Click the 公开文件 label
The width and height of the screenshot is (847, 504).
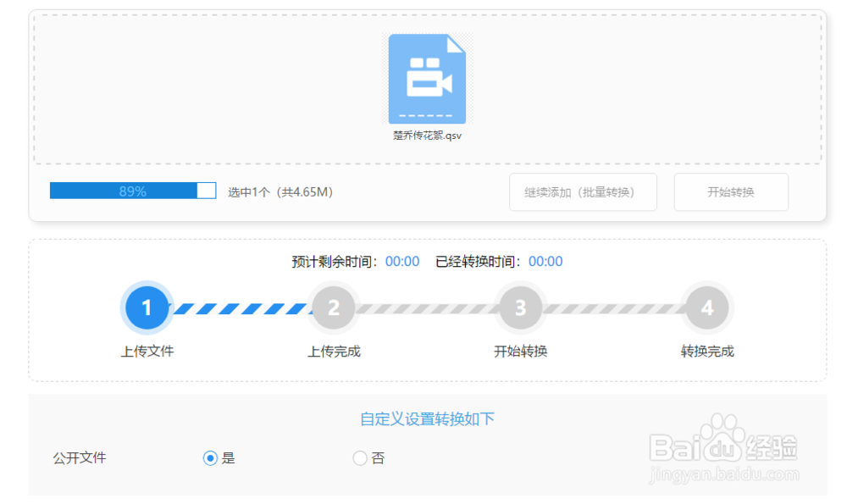(x=80, y=458)
